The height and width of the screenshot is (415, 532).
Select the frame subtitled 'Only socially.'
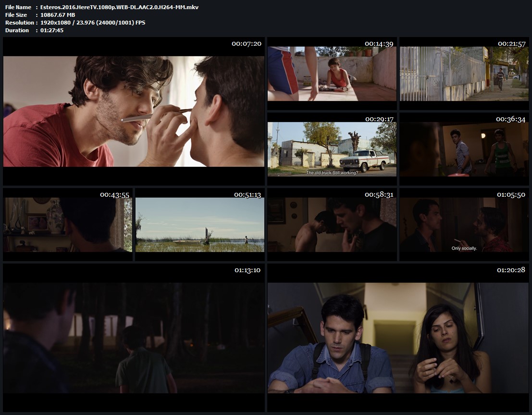pyautogui.click(x=464, y=225)
